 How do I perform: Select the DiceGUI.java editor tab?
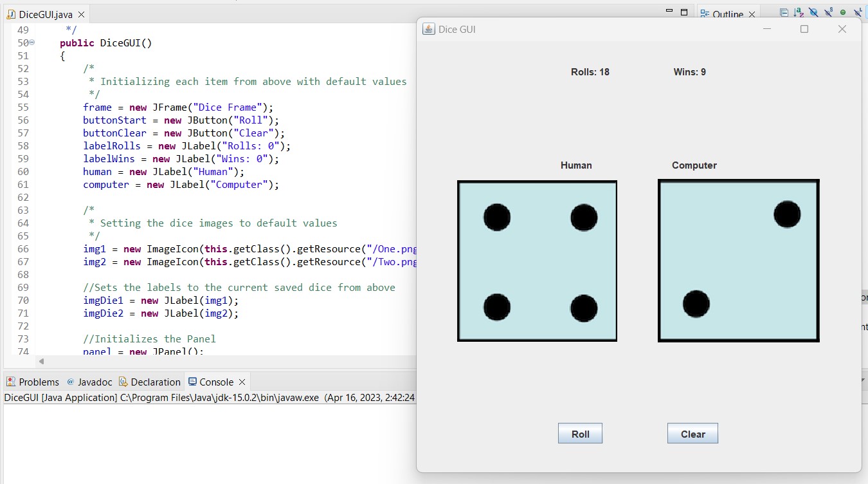[x=46, y=14]
